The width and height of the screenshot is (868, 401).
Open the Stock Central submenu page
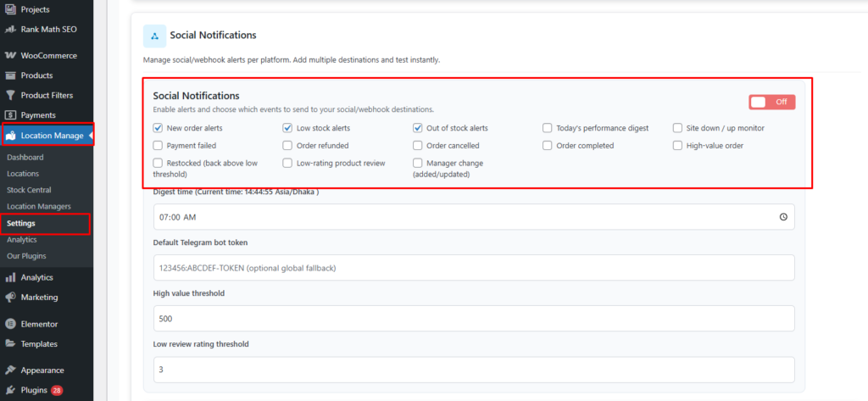[30, 190]
